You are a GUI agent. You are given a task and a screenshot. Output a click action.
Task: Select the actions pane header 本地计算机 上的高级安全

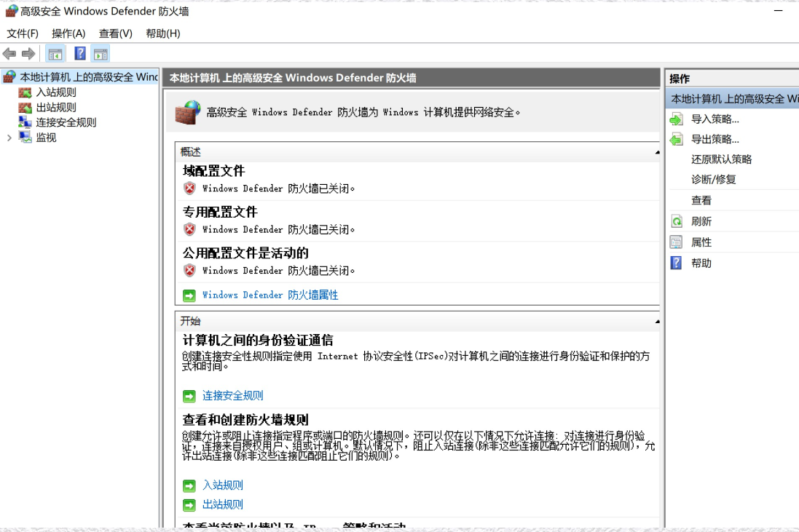click(732, 99)
